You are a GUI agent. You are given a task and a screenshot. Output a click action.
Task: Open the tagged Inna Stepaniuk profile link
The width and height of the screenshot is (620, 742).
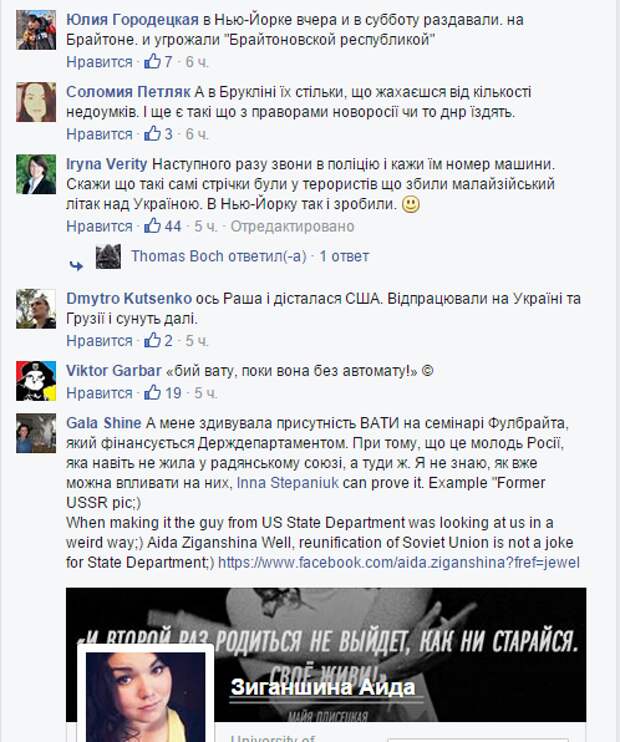tap(287, 483)
